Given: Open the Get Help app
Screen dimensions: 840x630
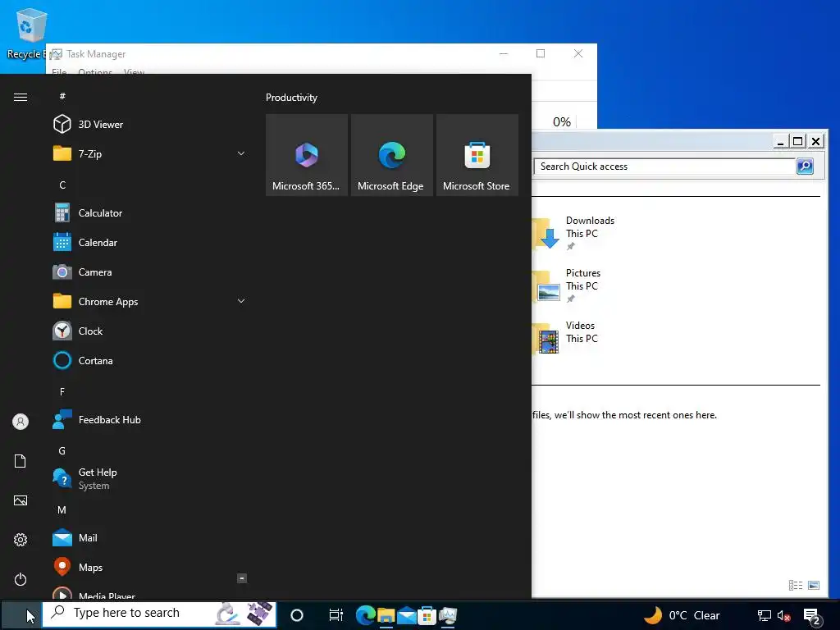Looking at the screenshot, I should point(148,479).
